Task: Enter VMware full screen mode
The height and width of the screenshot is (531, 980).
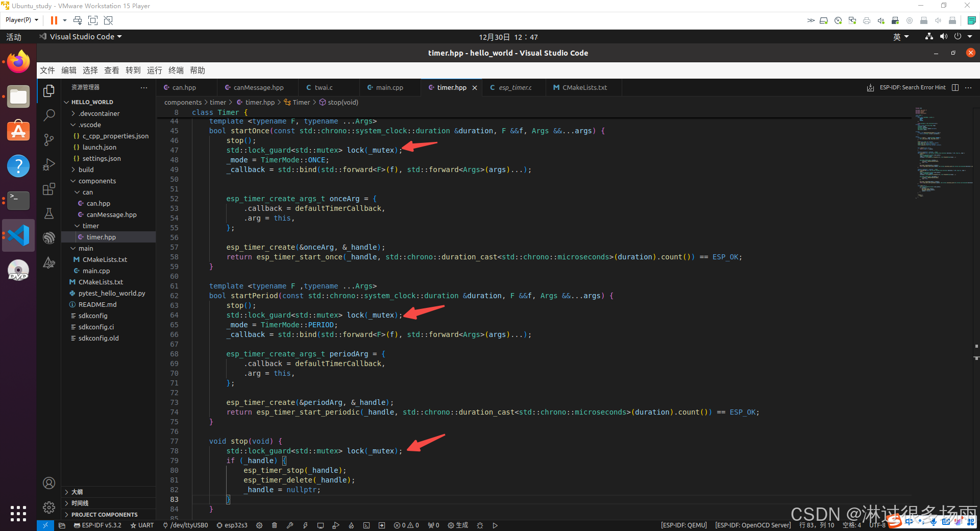Action: click(x=93, y=20)
